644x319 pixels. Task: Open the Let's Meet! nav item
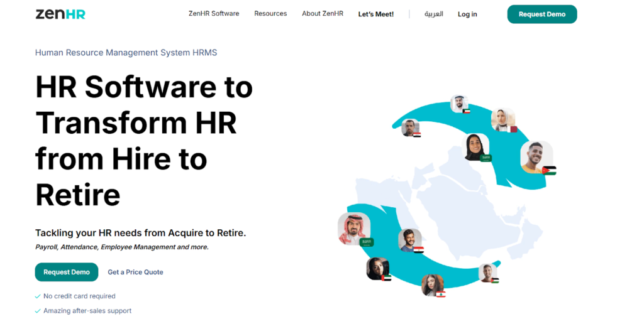(375, 14)
